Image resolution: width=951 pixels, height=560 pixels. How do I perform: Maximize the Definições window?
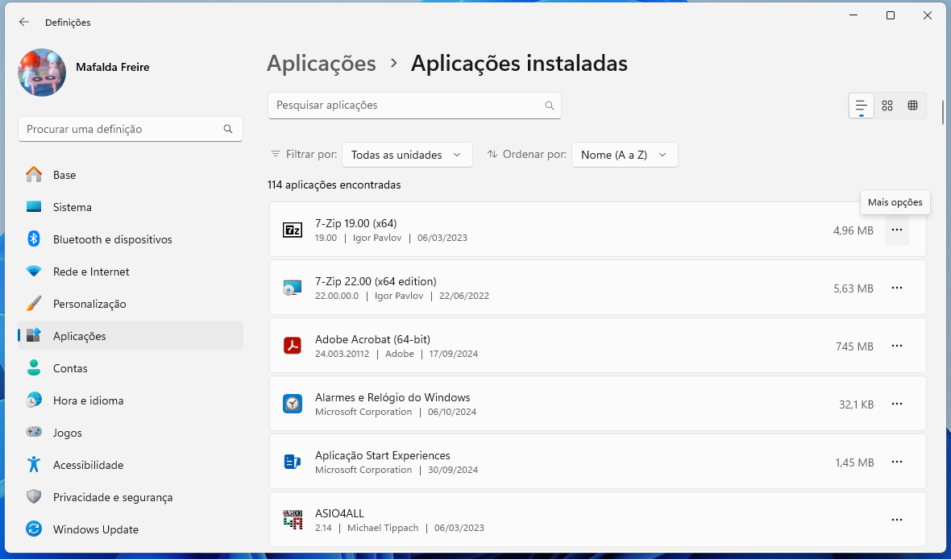tap(891, 15)
